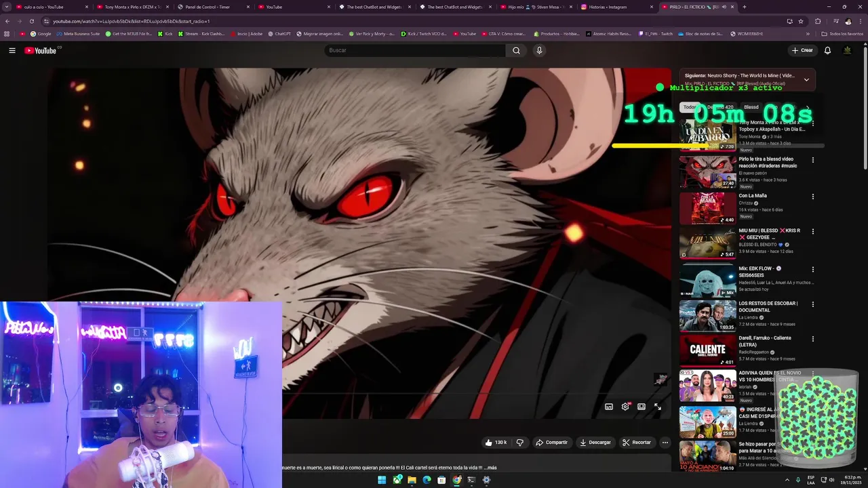Image resolution: width=868 pixels, height=488 pixels.
Task: Open more actions ellipsis below video
Action: tap(665, 443)
